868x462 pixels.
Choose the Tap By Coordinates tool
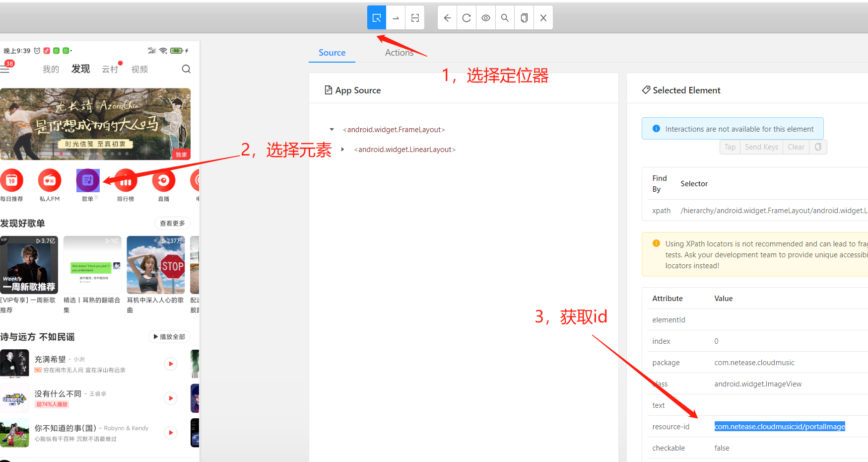(415, 18)
